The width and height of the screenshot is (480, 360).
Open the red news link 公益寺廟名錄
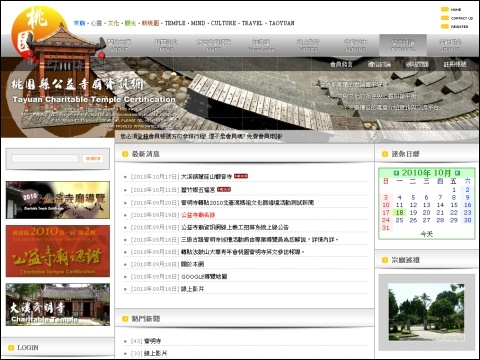click(x=198, y=215)
